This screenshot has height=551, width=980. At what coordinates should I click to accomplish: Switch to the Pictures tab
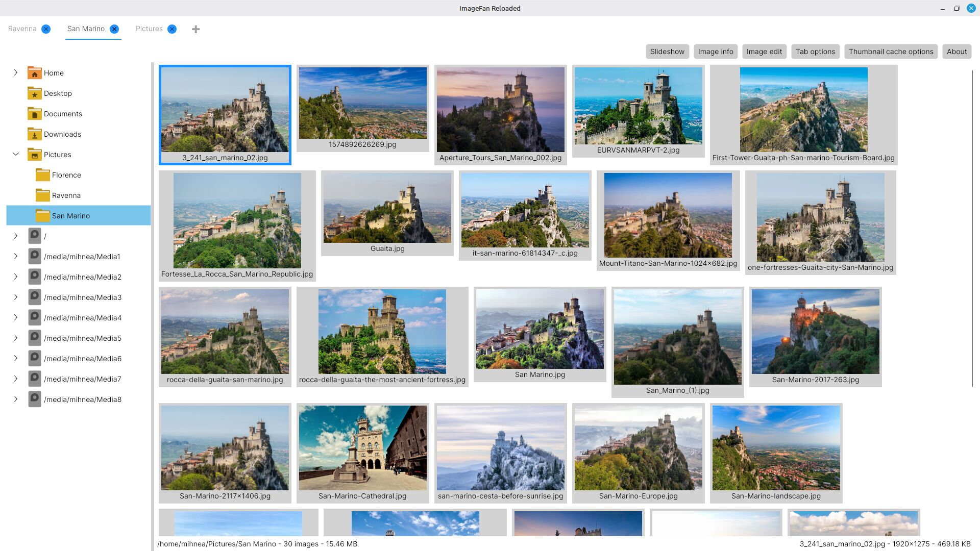click(149, 29)
